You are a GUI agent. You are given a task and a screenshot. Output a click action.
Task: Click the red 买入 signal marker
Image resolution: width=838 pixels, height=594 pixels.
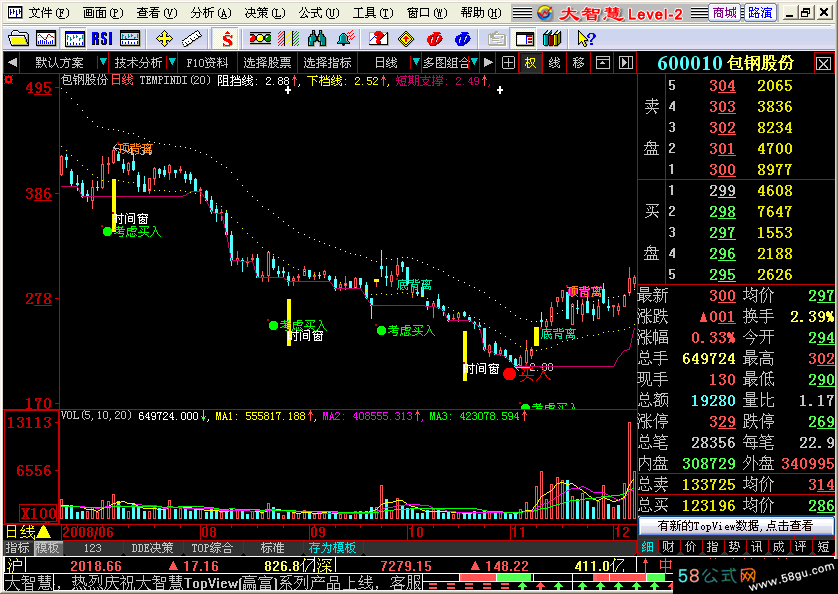point(510,374)
